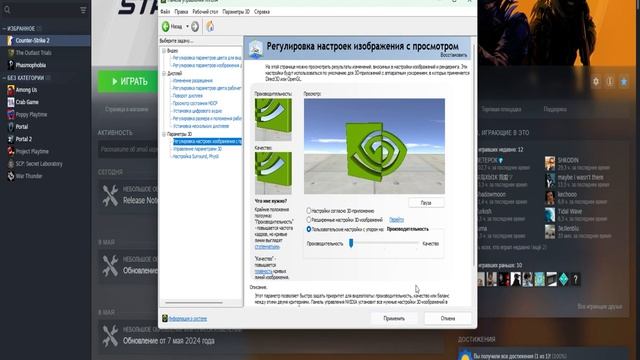
Task: Open the Справка menu
Action: point(262,12)
